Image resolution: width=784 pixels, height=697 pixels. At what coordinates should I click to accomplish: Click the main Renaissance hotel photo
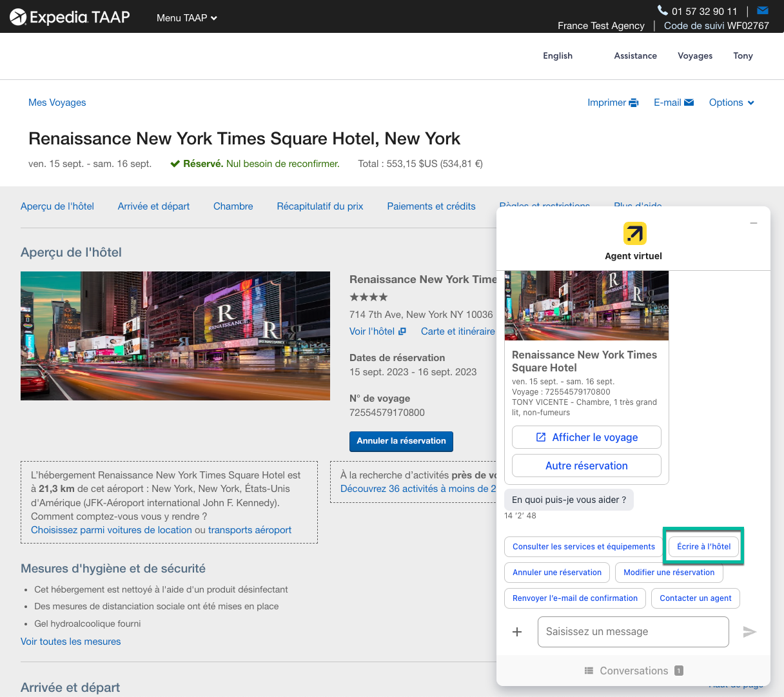[175, 336]
